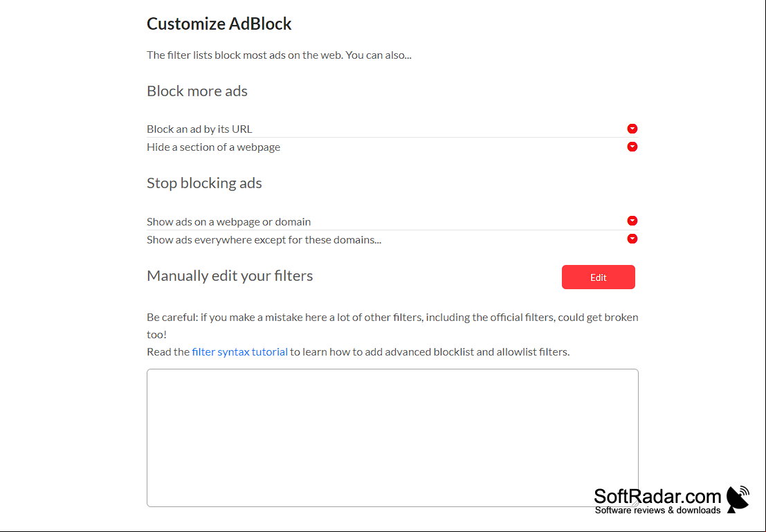Click the Manually edit your filters heading
This screenshot has width=766, height=532.
(230, 276)
